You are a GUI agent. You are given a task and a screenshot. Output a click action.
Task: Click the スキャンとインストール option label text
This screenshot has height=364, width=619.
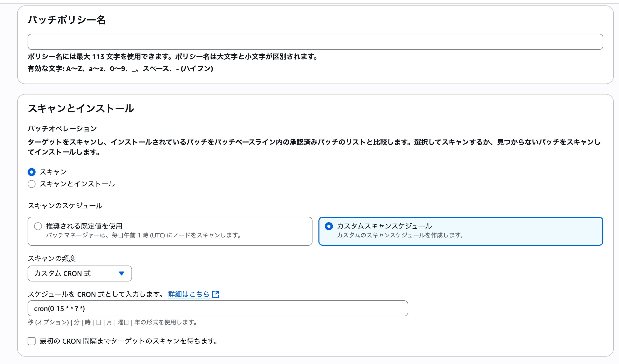(77, 184)
